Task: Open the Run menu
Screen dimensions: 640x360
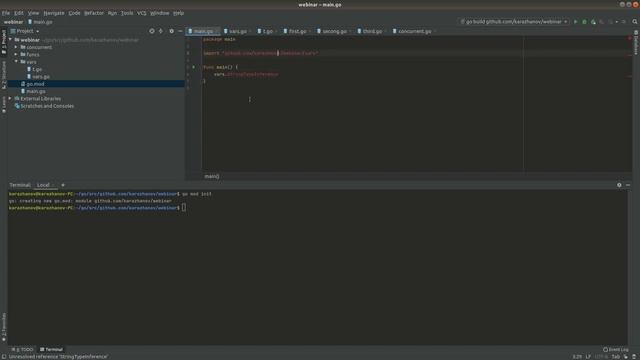Action: click(x=112, y=13)
